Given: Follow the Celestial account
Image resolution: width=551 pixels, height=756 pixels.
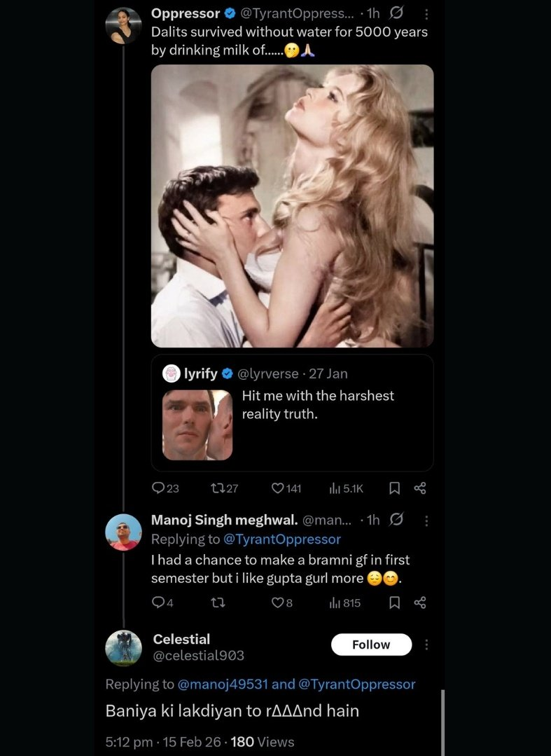Looking at the screenshot, I should (371, 645).
